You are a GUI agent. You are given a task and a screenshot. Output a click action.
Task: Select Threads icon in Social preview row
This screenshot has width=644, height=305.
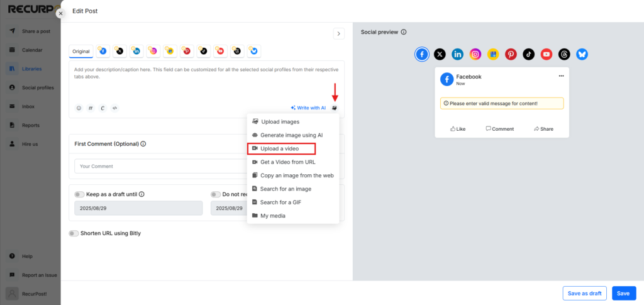pyautogui.click(x=564, y=54)
